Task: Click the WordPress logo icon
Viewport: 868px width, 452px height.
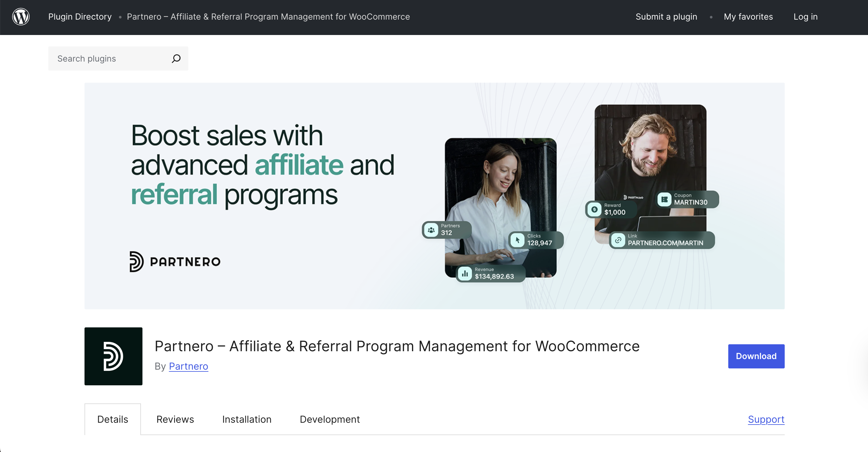Action: pos(21,17)
